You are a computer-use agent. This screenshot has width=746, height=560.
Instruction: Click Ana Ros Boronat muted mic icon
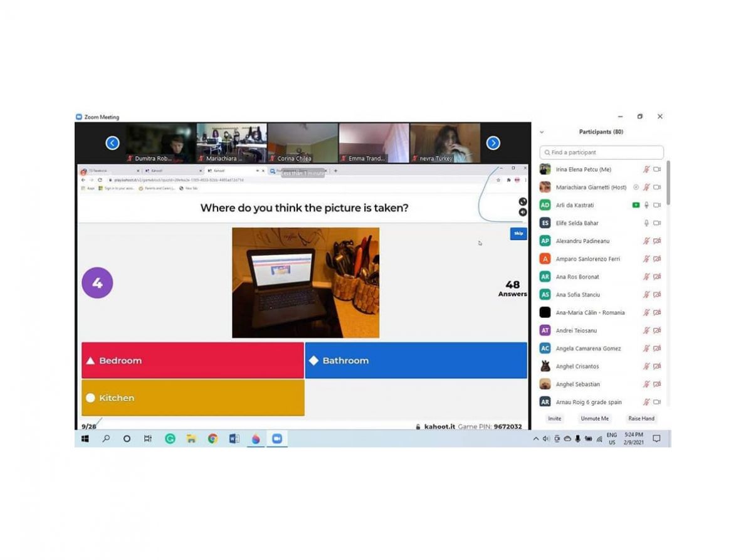coord(646,277)
